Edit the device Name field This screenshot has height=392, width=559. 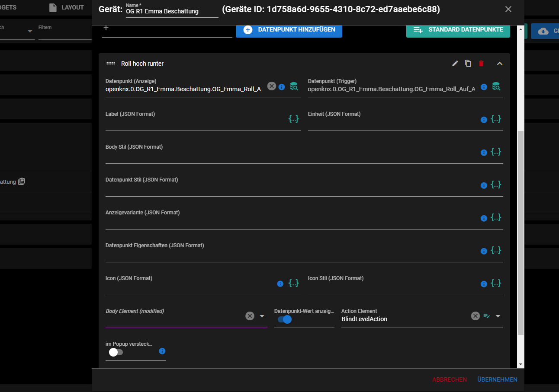(x=172, y=12)
